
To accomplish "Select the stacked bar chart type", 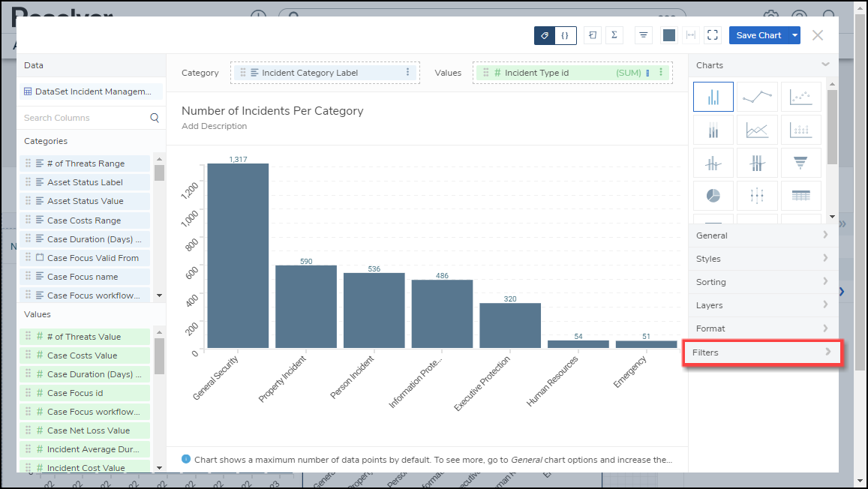I will [713, 130].
